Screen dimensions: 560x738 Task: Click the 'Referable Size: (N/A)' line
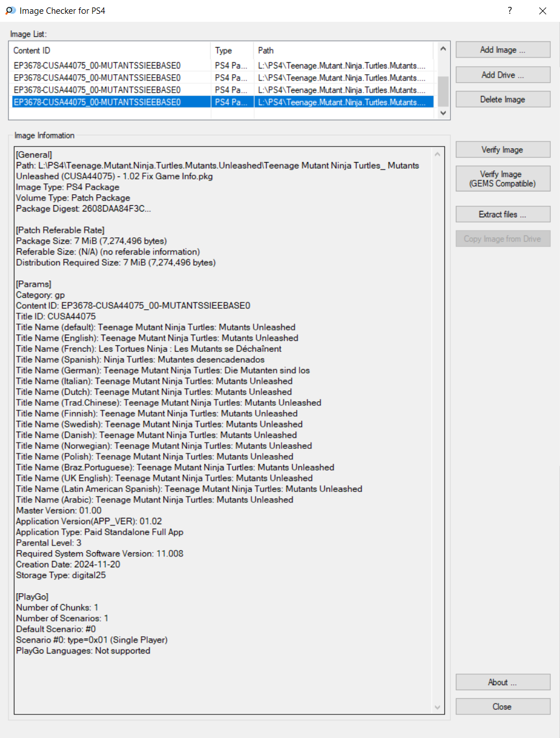click(108, 252)
